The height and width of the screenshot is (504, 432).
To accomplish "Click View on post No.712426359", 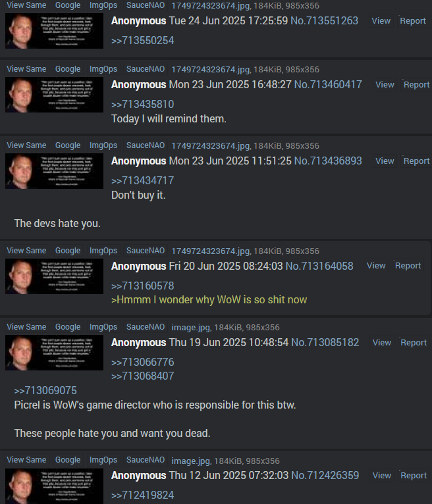I will tap(381, 476).
